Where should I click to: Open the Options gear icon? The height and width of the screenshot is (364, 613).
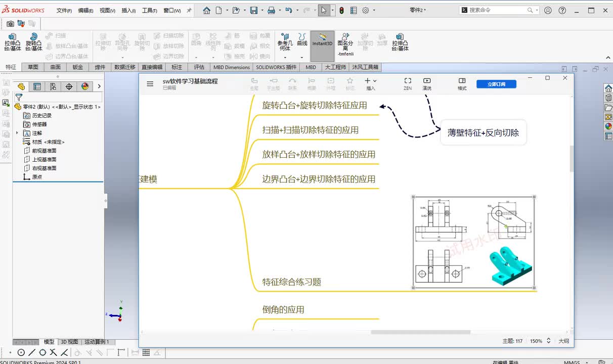[366, 10]
